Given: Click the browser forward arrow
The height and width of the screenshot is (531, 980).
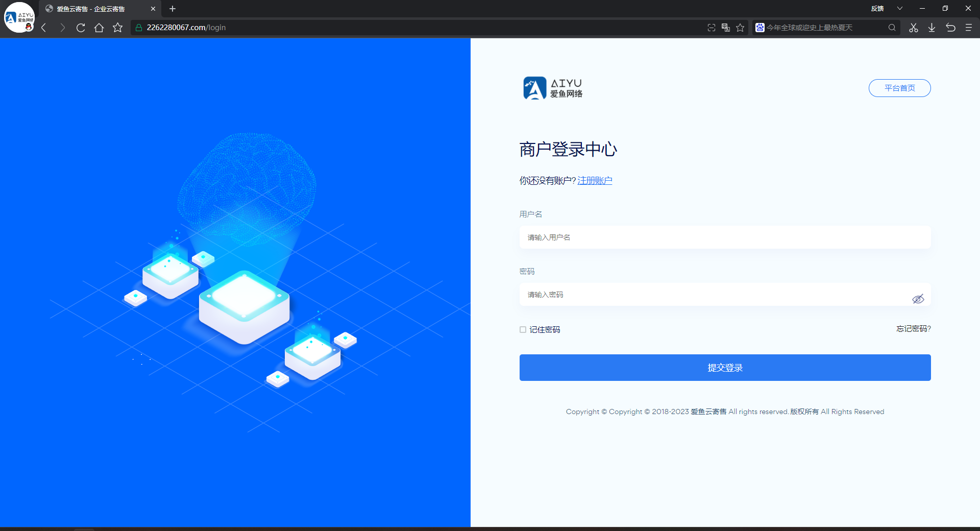Looking at the screenshot, I should (62, 28).
